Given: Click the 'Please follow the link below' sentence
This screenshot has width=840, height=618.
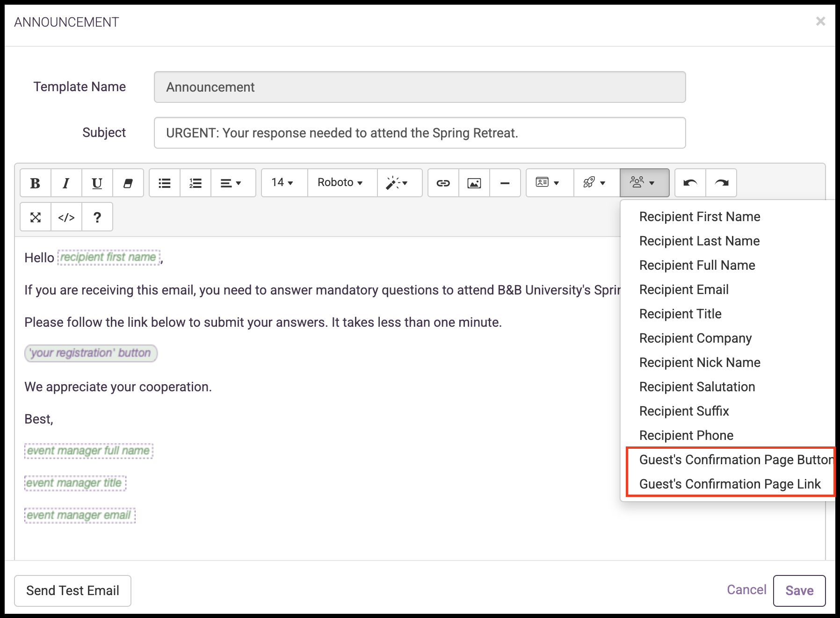Looking at the screenshot, I should click(x=263, y=323).
